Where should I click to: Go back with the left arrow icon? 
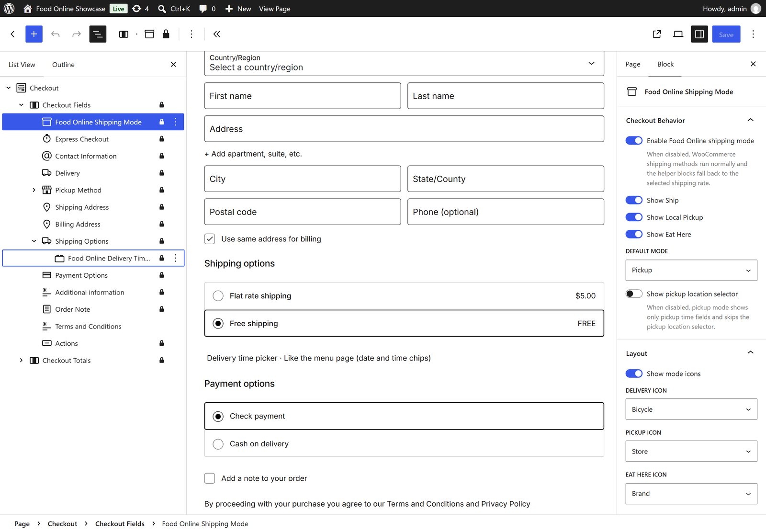coord(13,34)
